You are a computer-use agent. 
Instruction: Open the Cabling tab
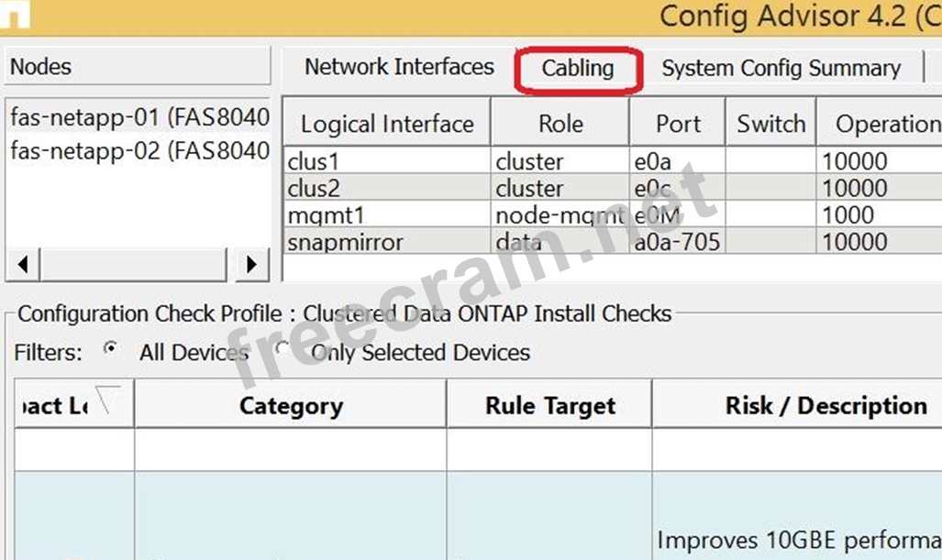point(578,69)
